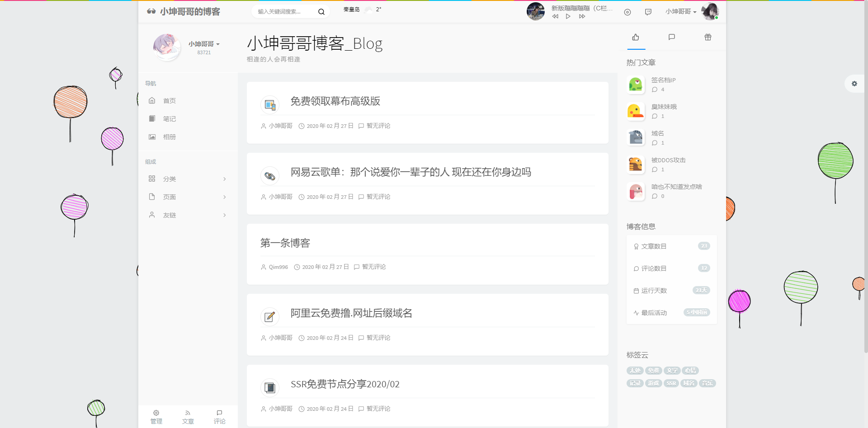Image resolution: width=868 pixels, height=428 pixels.
Task: Click green dinosaur thumbnail for 签名档IP
Action: pyautogui.click(x=636, y=85)
